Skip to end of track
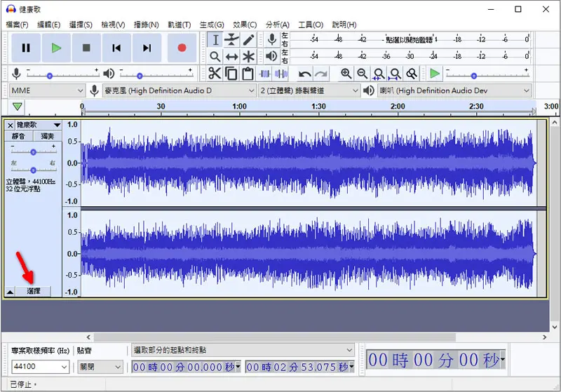 (x=147, y=48)
